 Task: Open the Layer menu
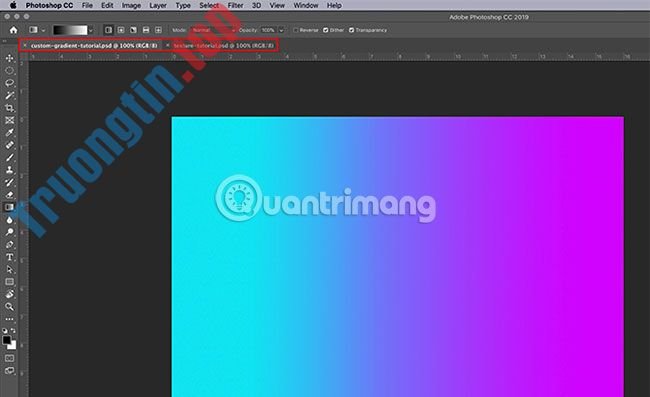pyautogui.click(x=158, y=5)
